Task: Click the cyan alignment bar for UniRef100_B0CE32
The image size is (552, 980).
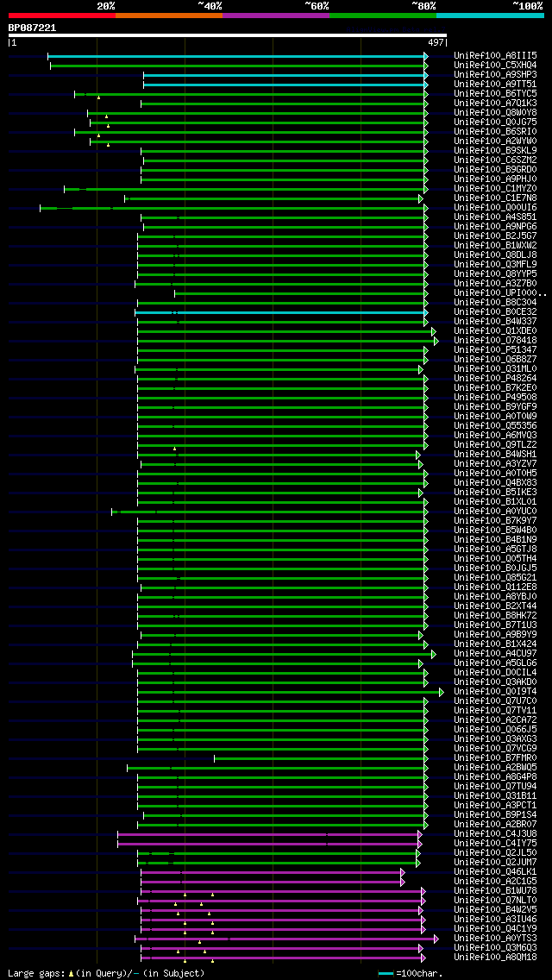Action: click(281, 312)
